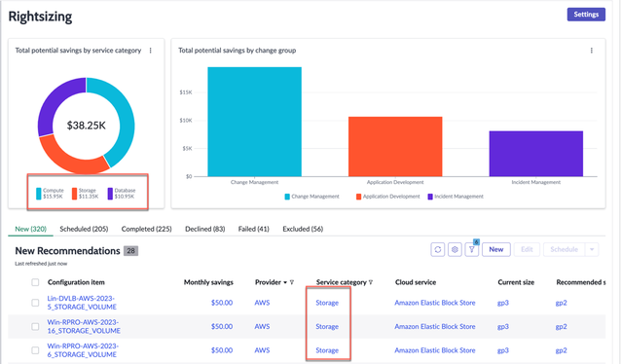Check the Win-RPRO-AWS-2023-6_STORAGE_VOLUME row
Image resolution: width=621 pixels, height=364 pixels.
pyautogui.click(x=35, y=350)
